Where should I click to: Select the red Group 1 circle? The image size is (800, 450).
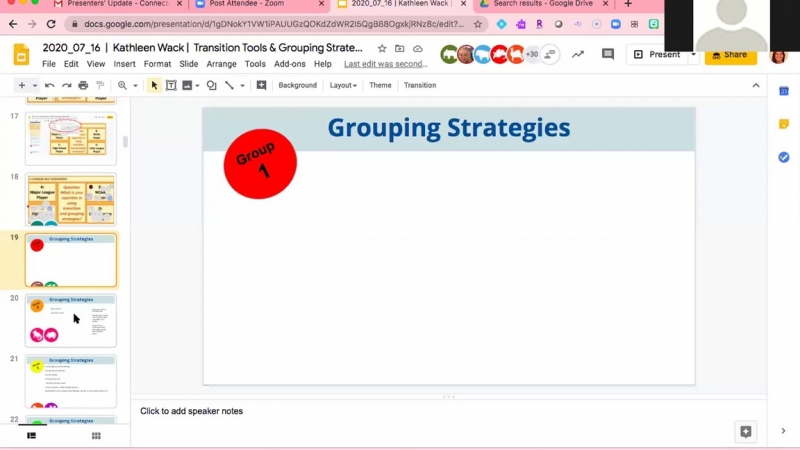pos(260,163)
